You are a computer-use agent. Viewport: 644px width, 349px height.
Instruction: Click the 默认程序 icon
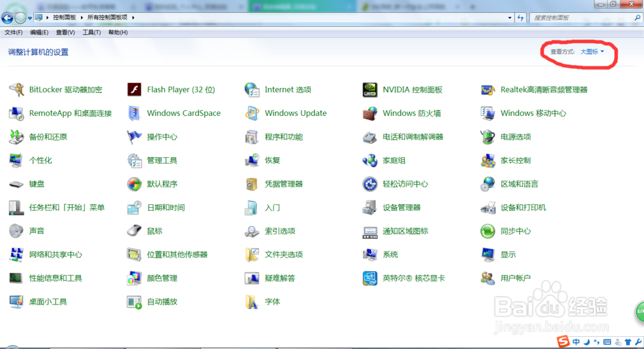[x=135, y=184]
